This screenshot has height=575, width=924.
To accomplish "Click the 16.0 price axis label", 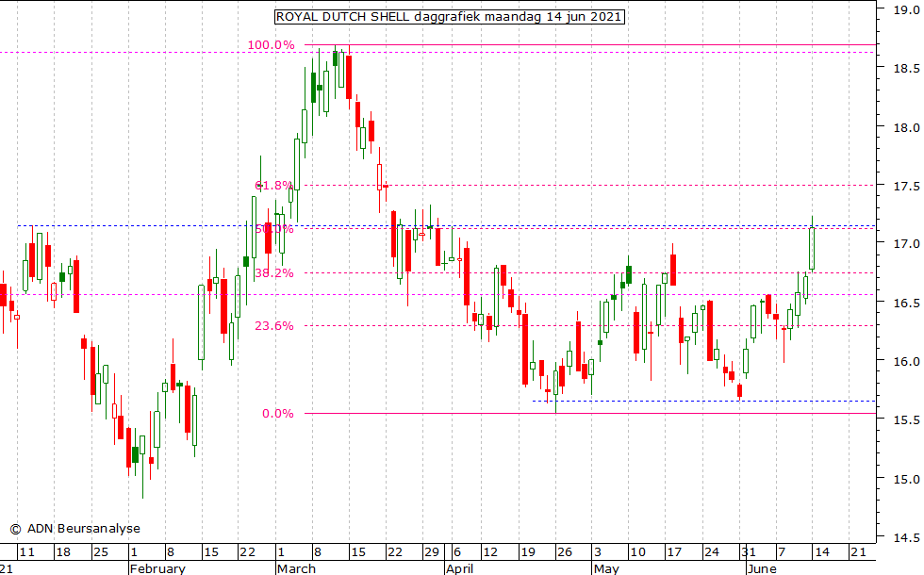I will pyautogui.click(x=906, y=361).
